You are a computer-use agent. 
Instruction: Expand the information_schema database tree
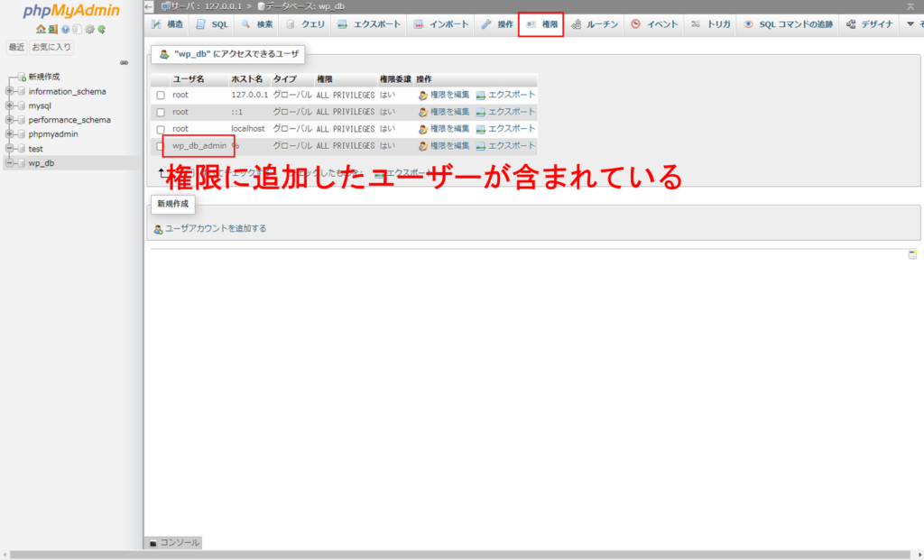coord(9,91)
